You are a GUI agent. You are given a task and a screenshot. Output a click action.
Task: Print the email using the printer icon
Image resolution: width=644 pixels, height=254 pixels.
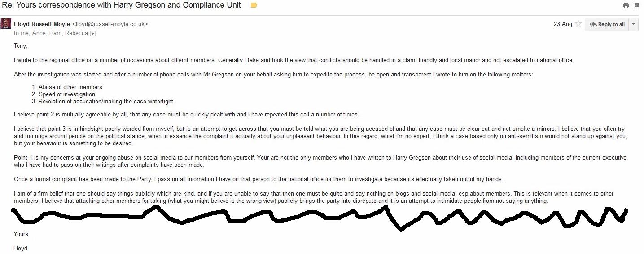point(626,5)
